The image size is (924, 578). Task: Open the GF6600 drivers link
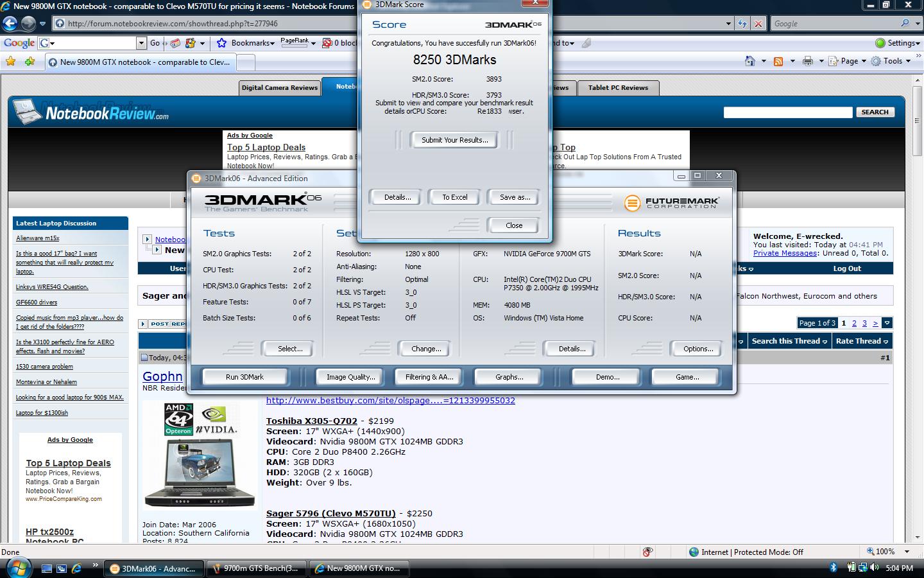[37, 302]
